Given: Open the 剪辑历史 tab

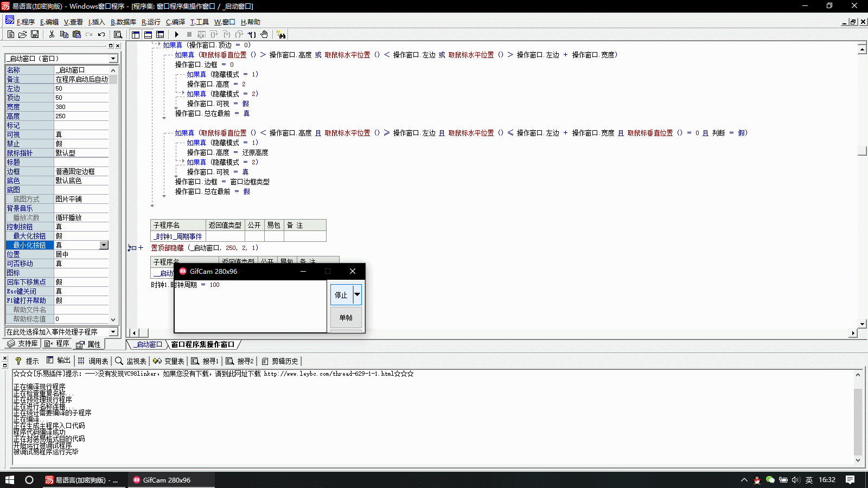Looking at the screenshot, I should pos(279,361).
